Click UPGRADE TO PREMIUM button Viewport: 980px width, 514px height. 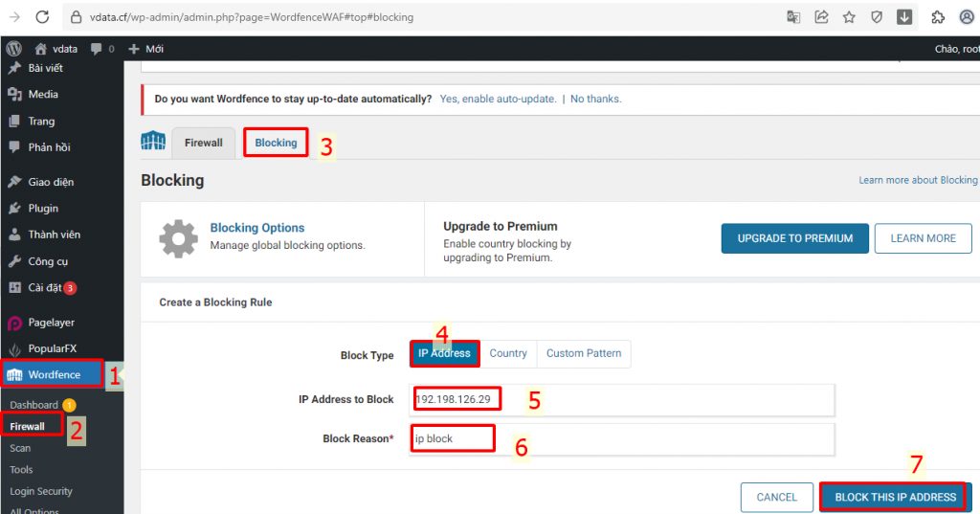795,238
